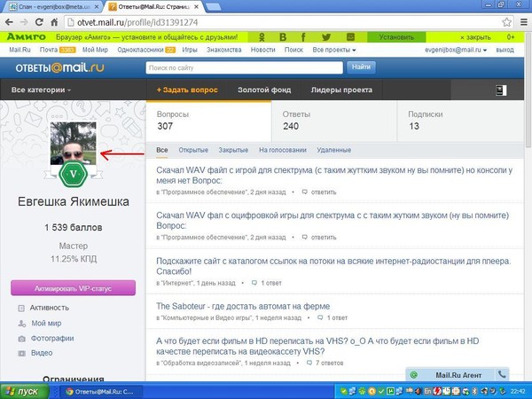Expand the Все категории dropdown
Image resolution: width=532 pixels, height=399 pixels.
click(41, 90)
